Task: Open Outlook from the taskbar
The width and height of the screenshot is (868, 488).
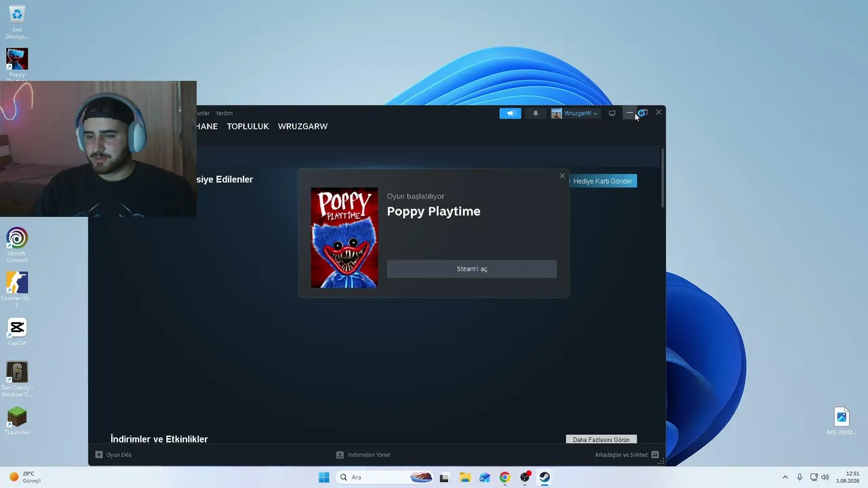Action: pos(484,477)
